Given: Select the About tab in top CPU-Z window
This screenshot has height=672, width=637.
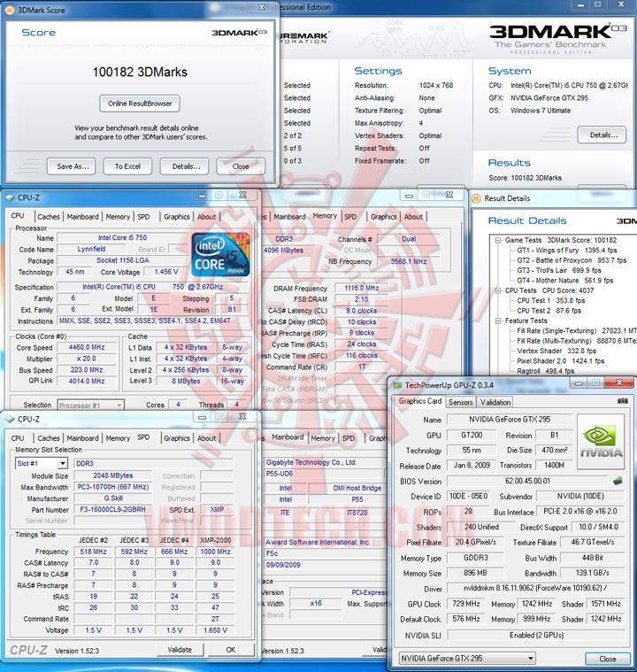Looking at the screenshot, I should pos(206,216).
